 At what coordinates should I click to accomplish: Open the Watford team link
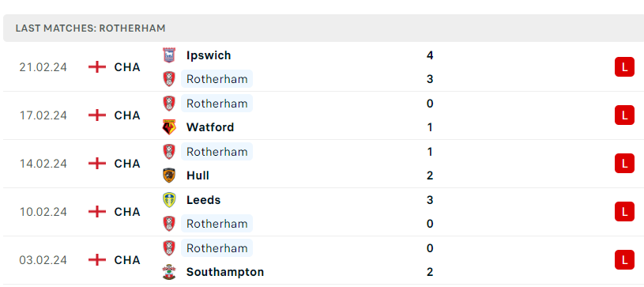point(210,127)
